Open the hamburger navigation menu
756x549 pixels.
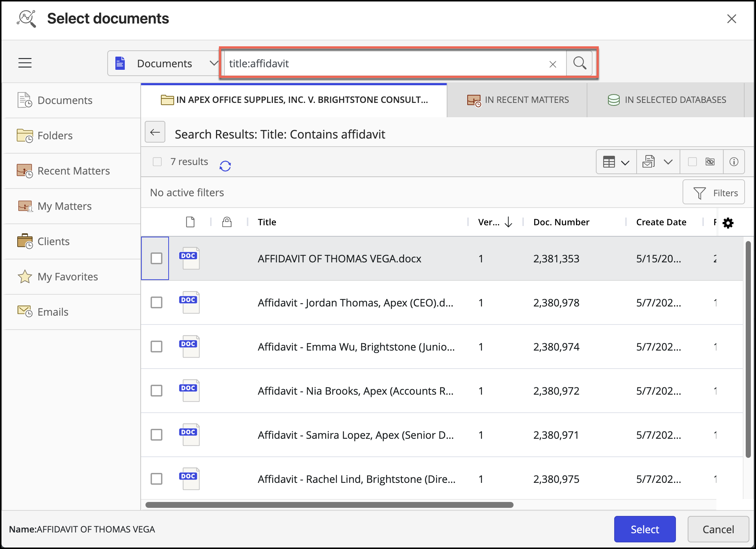click(x=25, y=63)
